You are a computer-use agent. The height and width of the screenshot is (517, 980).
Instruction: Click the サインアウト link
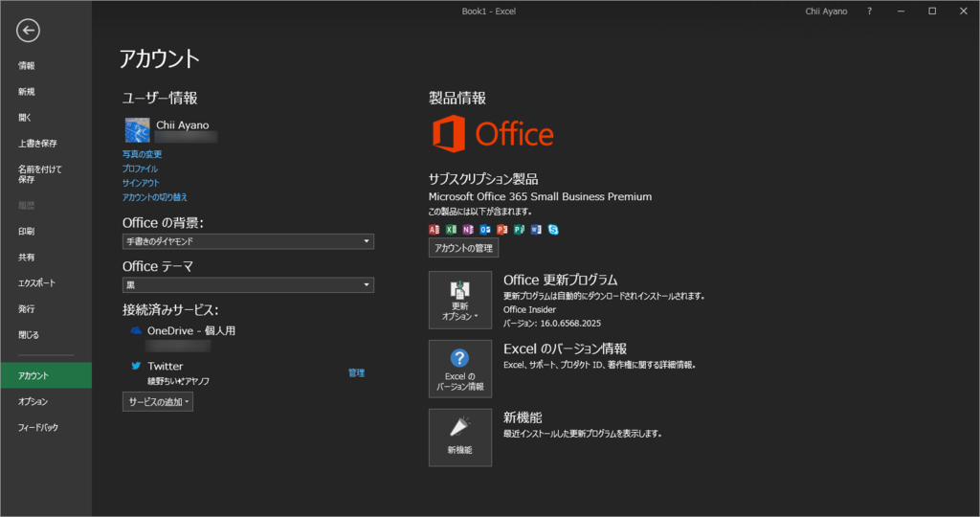click(141, 183)
